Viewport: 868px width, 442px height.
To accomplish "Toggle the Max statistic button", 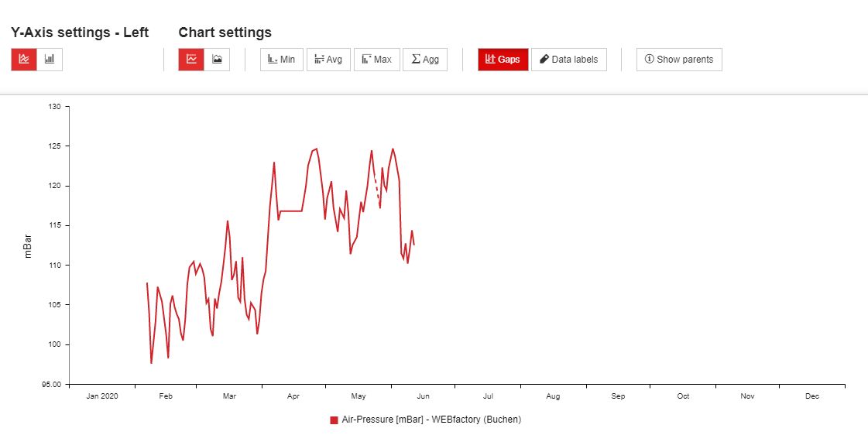I will tap(376, 60).
